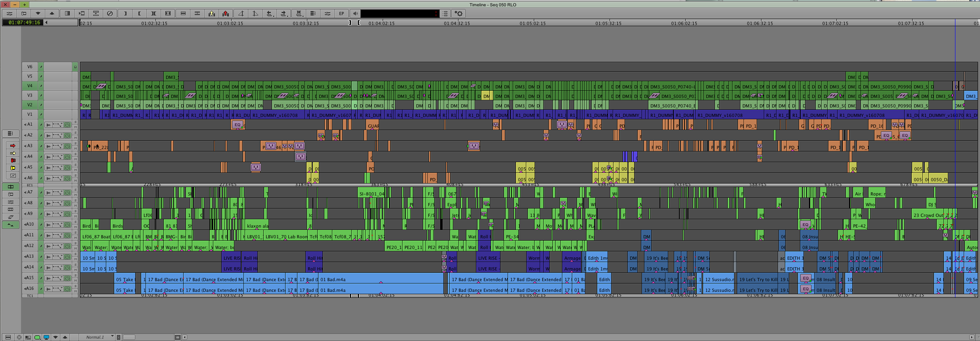The width and height of the screenshot is (980, 341).
Task: Click the gear settings icon in toolbar
Action: tap(459, 13)
